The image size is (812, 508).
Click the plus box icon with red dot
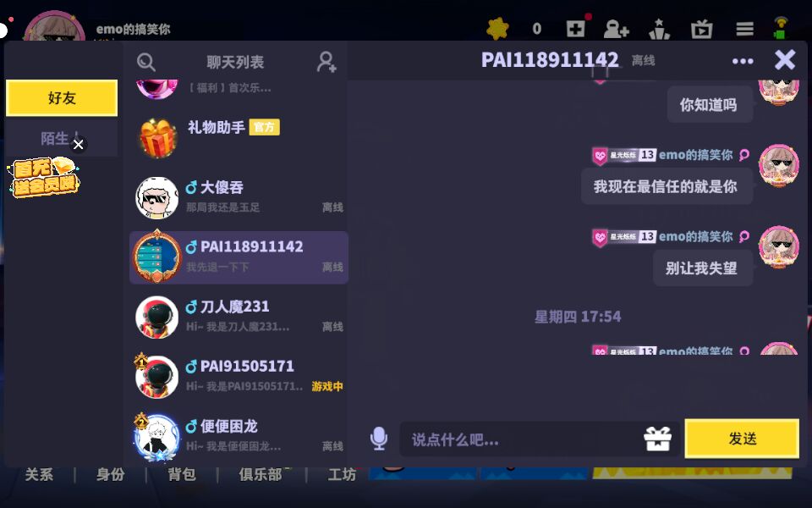(576, 28)
